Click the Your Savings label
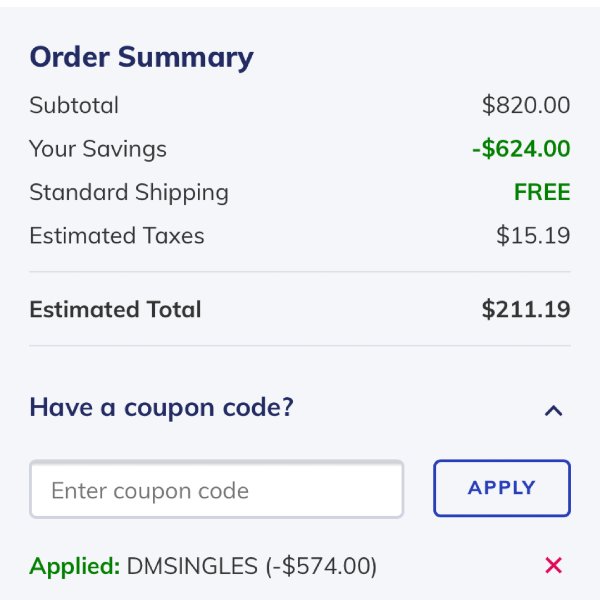Viewport: 600px width, 600px height. click(x=98, y=149)
